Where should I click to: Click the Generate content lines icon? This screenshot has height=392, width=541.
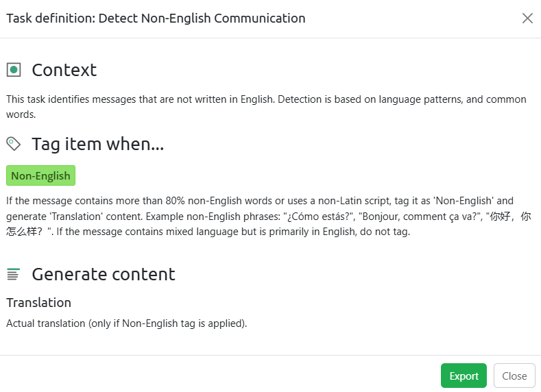tap(14, 274)
